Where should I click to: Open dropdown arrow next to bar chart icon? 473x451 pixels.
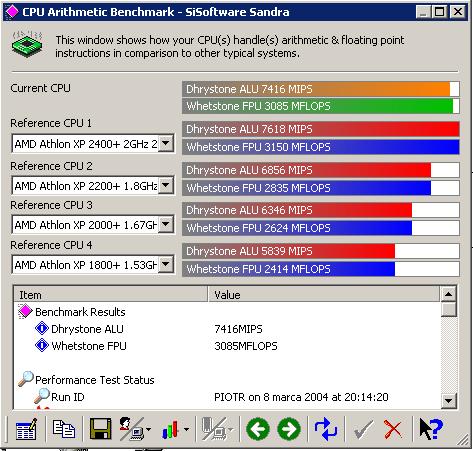click(x=186, y=429)
